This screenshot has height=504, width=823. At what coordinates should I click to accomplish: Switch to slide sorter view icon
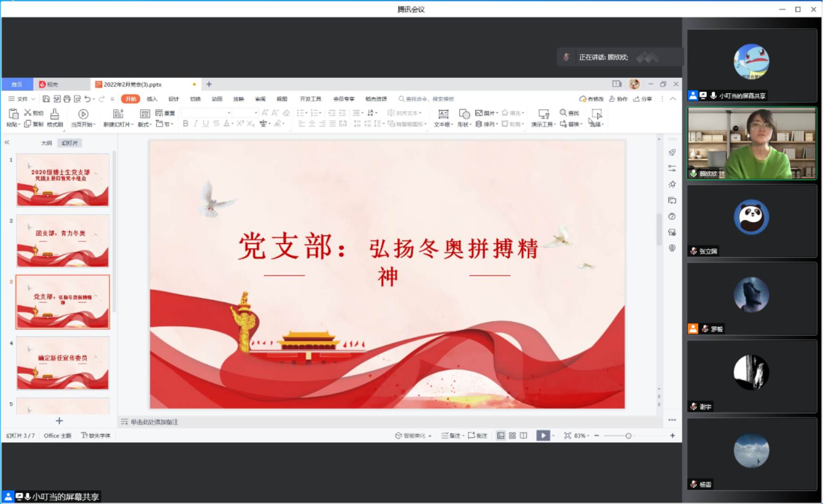coord(512,436)
